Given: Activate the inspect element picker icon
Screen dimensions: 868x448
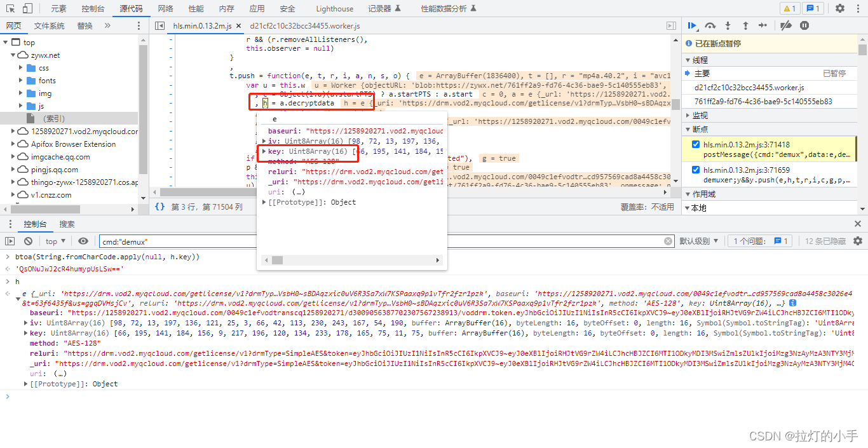Looking at the screenshot, I should 10,8.
